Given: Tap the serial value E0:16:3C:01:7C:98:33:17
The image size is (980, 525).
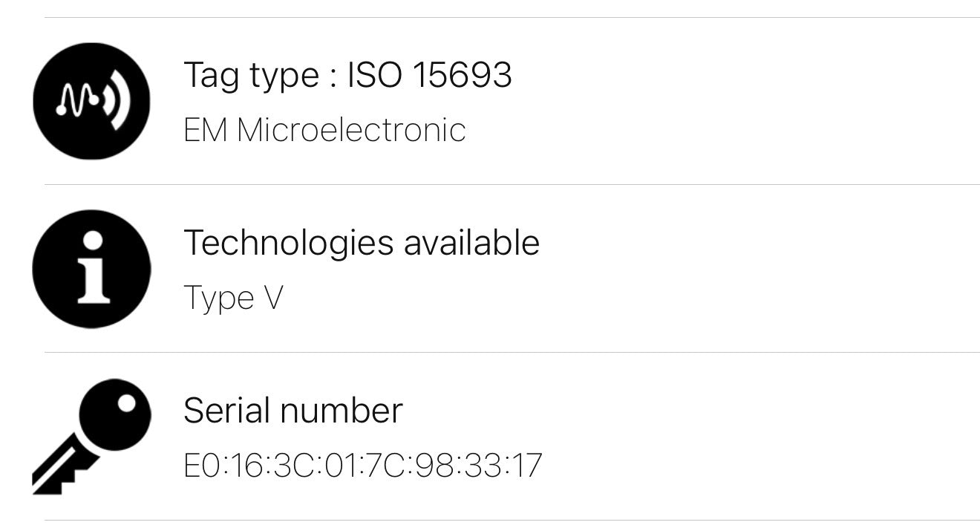Looking at the screenshot, I should [x=362, y=466].
